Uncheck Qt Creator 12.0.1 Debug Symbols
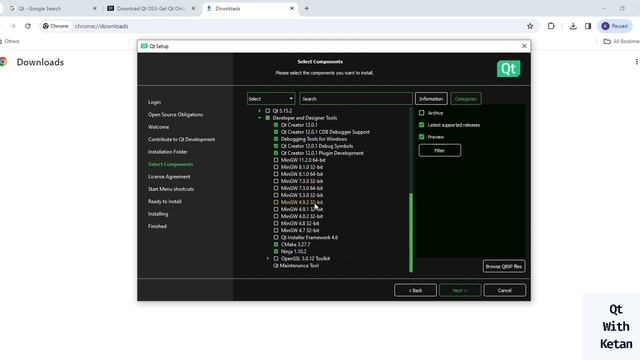Image resolution: width=640 pixels, height=360 pixels. 276,146
